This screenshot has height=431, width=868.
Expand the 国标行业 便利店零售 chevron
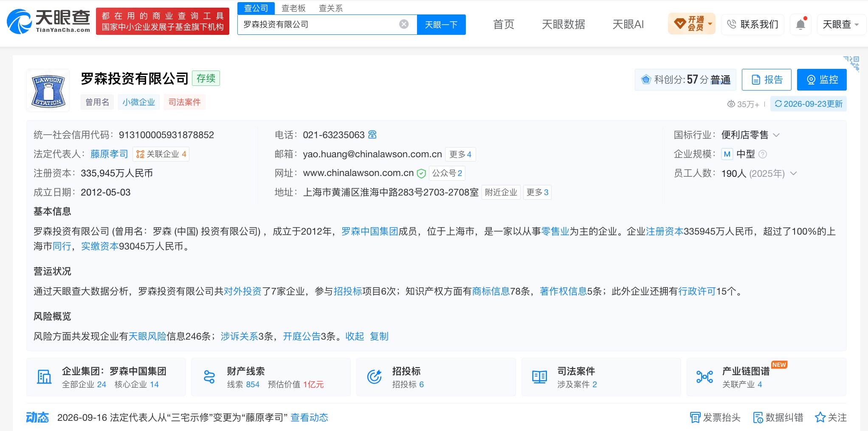pyautogui.click(x=777, y=135)
